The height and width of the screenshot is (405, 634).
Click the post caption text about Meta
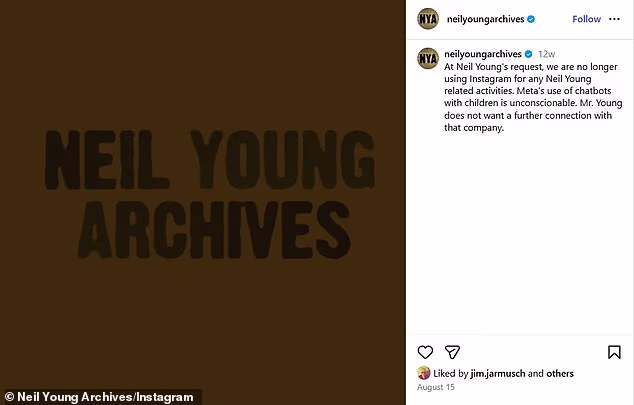coord(533,97)
